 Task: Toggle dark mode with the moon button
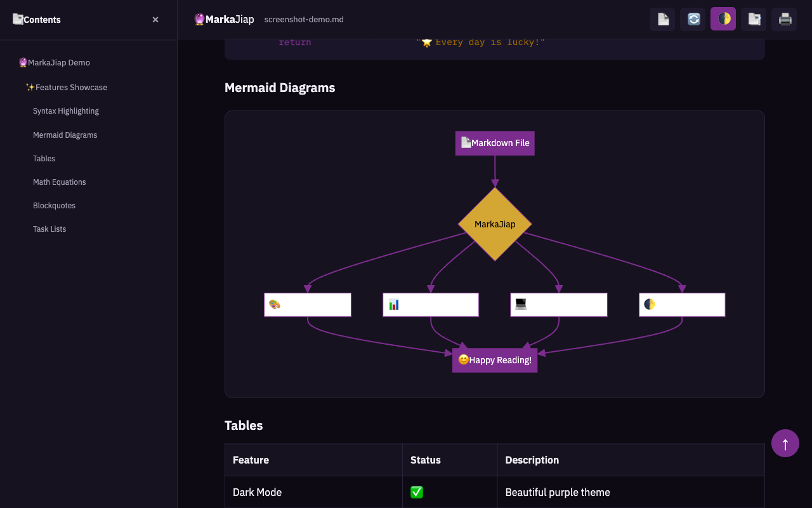click(723, 19)
